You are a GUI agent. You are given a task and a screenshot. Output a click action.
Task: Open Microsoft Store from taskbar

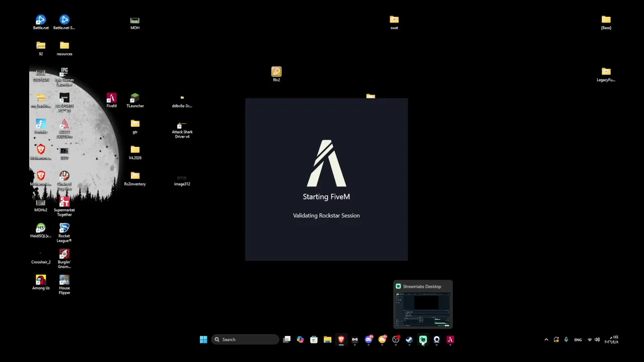pos(314,339)
